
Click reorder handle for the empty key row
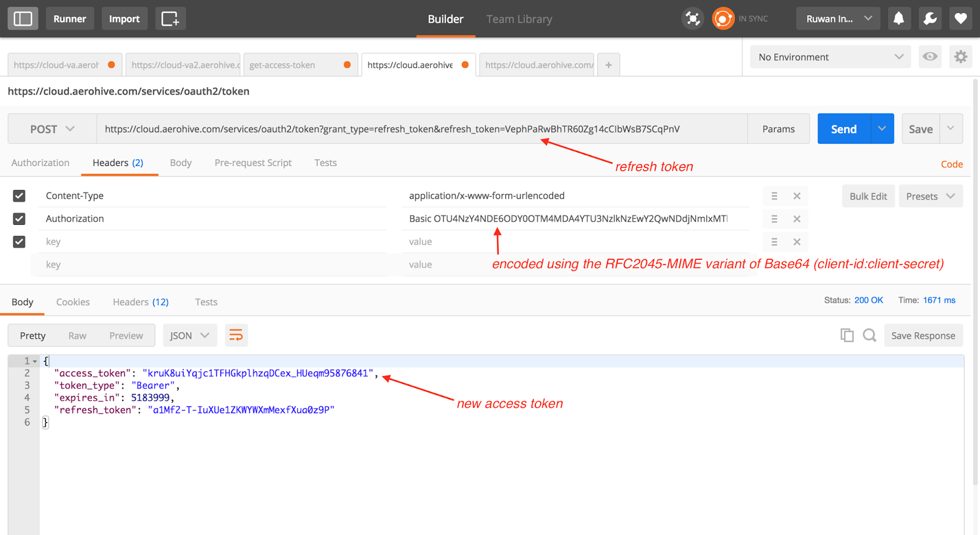(774, 242)
